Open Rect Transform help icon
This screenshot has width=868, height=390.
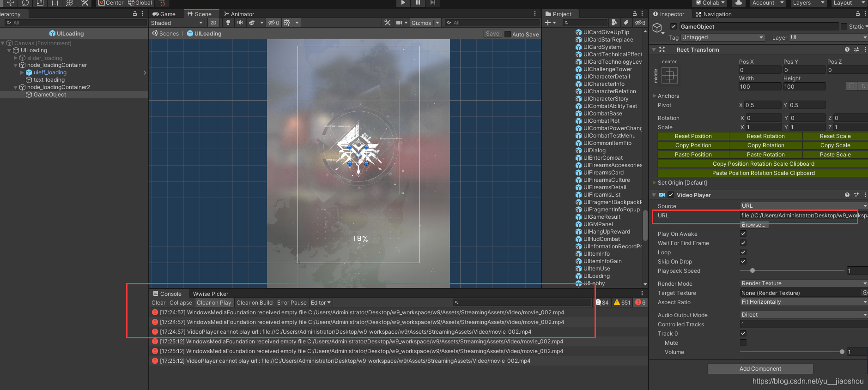click(847, 49)
